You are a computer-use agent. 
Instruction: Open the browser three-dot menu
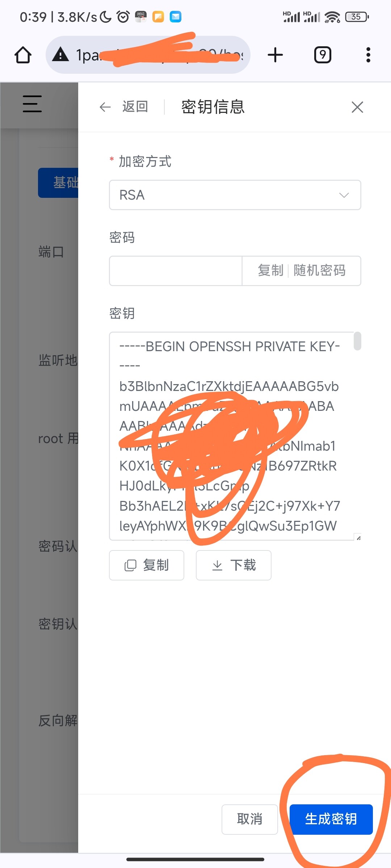tap(368, 55)
